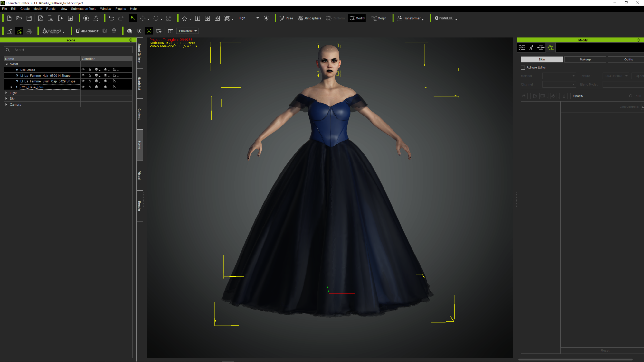Viewport: 644px width, 362px height.
Task: Click the Export arrow icon in toolbar
Action: click(60, 18)
